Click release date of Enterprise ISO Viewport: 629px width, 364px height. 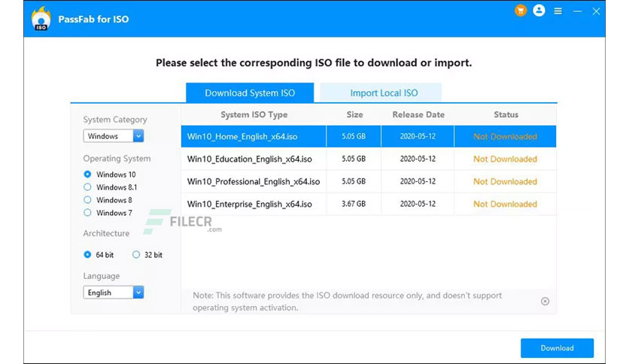418,204
